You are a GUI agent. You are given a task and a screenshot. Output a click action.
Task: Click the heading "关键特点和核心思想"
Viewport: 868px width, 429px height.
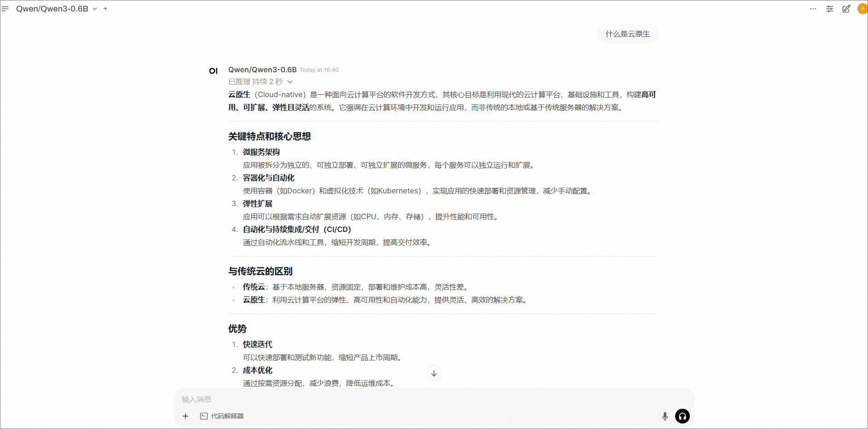point(270,136)
